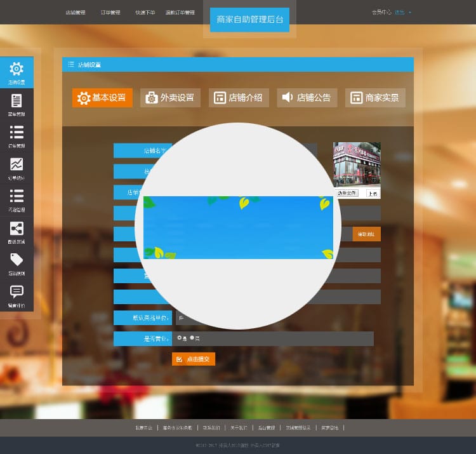The image size is (476, 454).
Task: Switch to 外卖设置 tab
Action: [x=170, y=98]
